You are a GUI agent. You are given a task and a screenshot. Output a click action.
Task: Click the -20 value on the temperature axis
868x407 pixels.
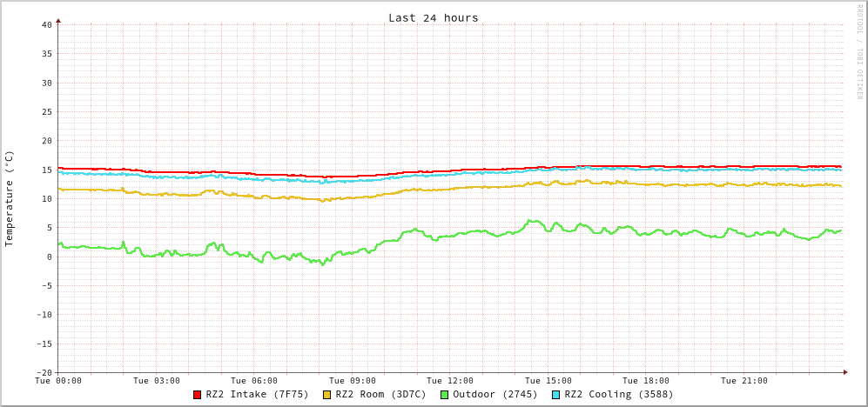(x=44, y=372)
